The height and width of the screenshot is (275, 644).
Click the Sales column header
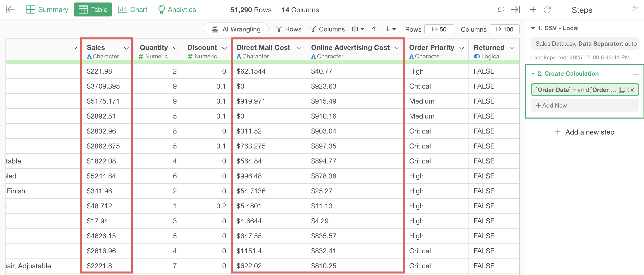point(96,47)
